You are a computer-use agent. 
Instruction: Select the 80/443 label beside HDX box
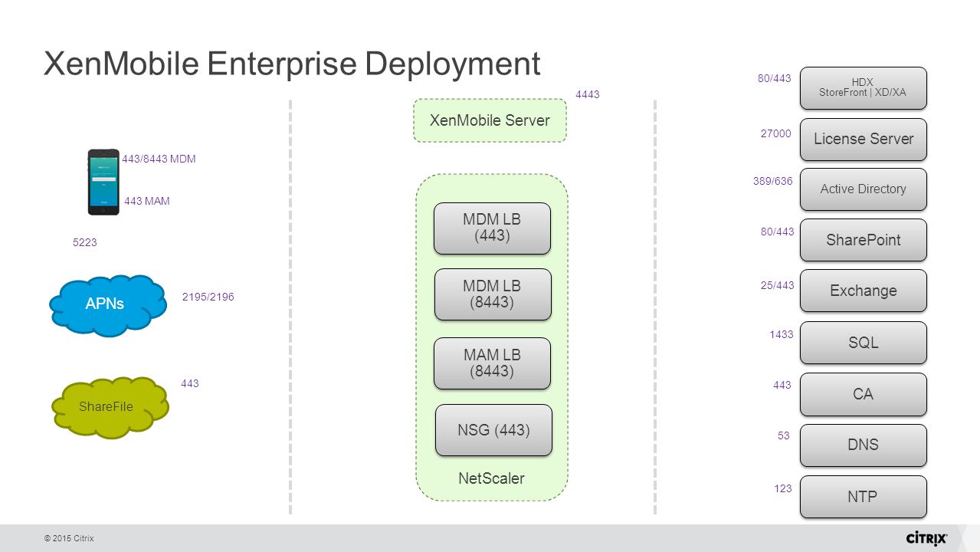click(774, 77)
